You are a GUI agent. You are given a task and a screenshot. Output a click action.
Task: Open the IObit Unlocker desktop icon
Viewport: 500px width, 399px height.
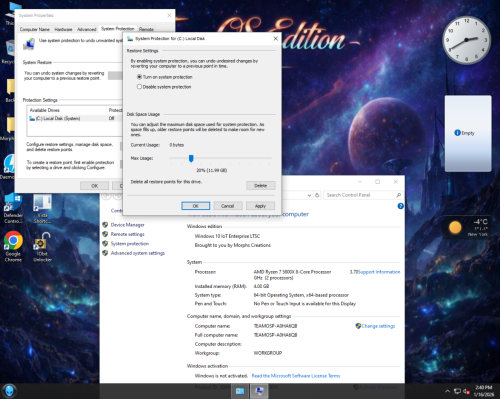click(42, 247)
